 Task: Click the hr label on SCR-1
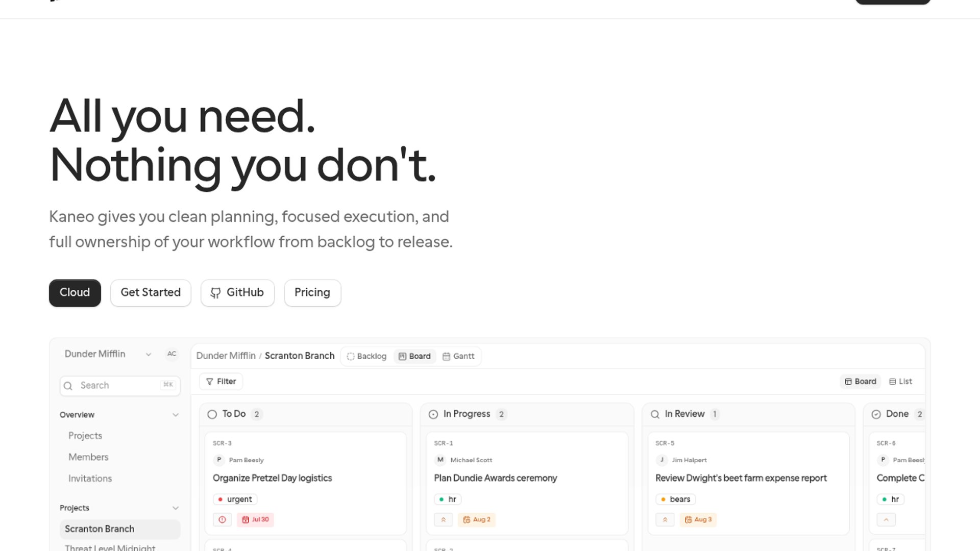(x=448, y=499)
